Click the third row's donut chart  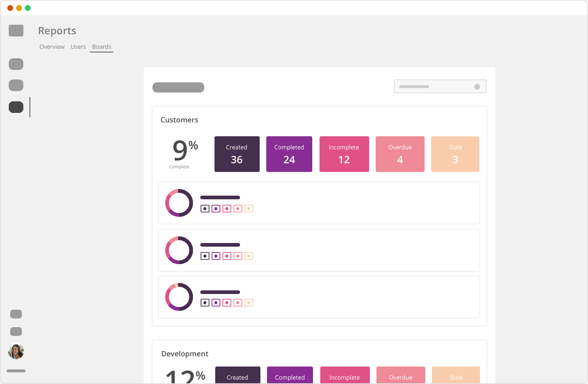(x=179, y=297)
